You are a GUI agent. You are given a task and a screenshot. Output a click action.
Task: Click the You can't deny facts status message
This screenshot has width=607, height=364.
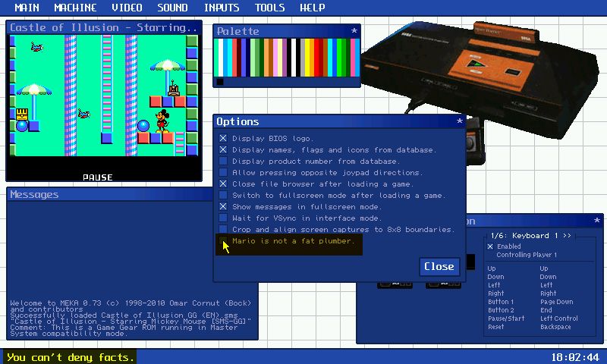click(70, 357)
